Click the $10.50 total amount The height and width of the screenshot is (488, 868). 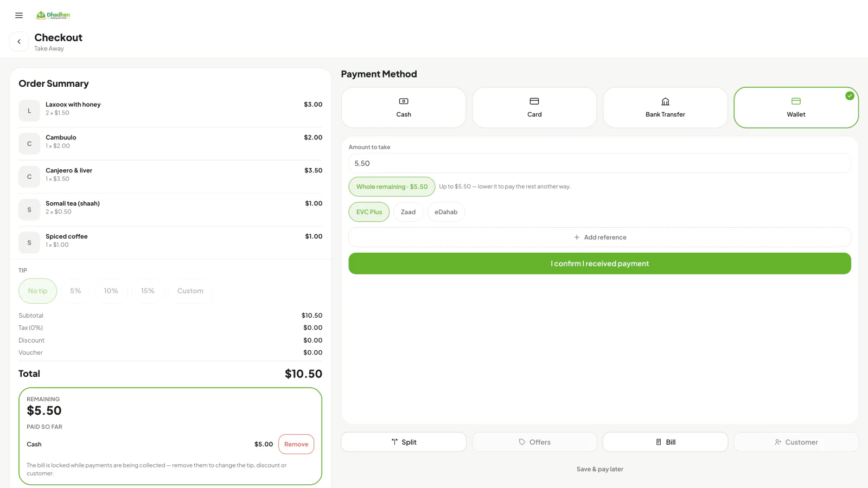point(303,374)
